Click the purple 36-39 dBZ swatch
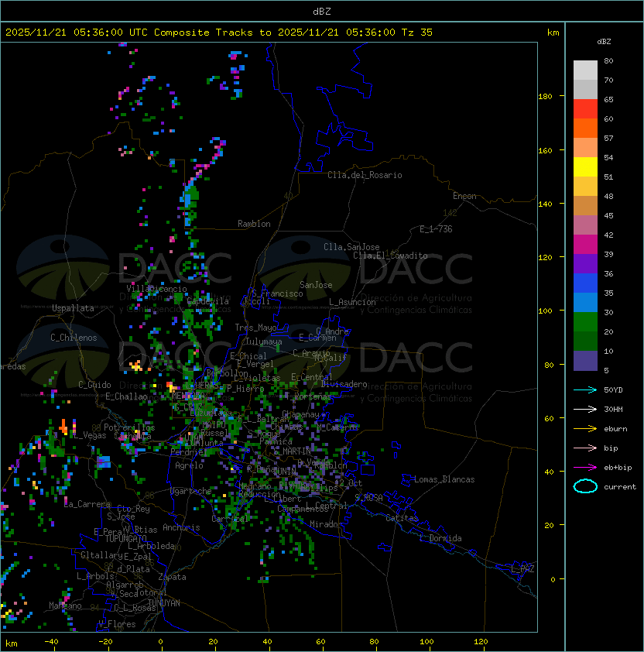 585,263
